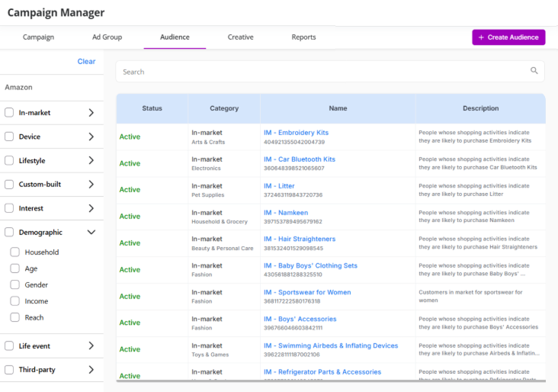Expand the Third-party filter chevron
This screenshot has height=392, width=558.
pyautogui.click(x=91, y=370)
